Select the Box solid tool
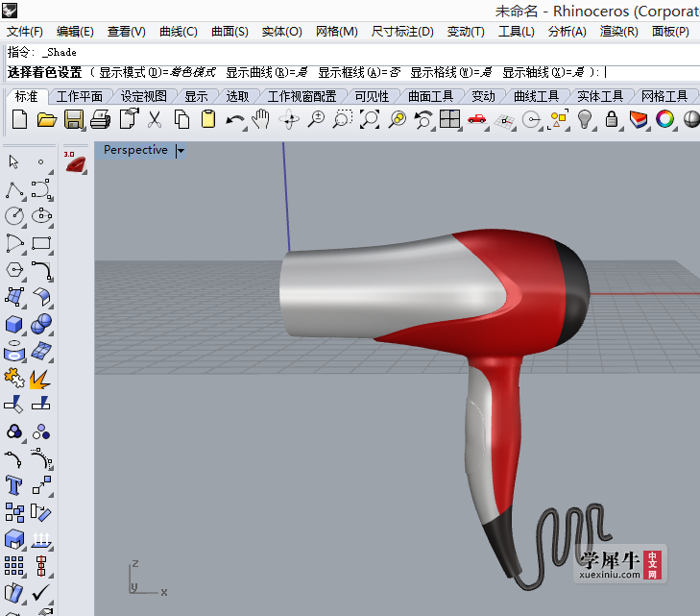 tap(13, 324)
